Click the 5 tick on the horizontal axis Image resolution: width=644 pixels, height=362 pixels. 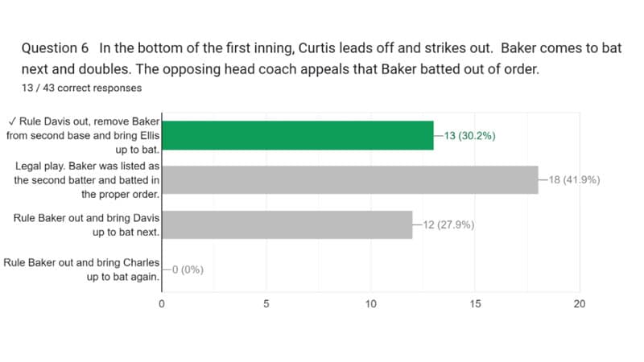[266, 304]
